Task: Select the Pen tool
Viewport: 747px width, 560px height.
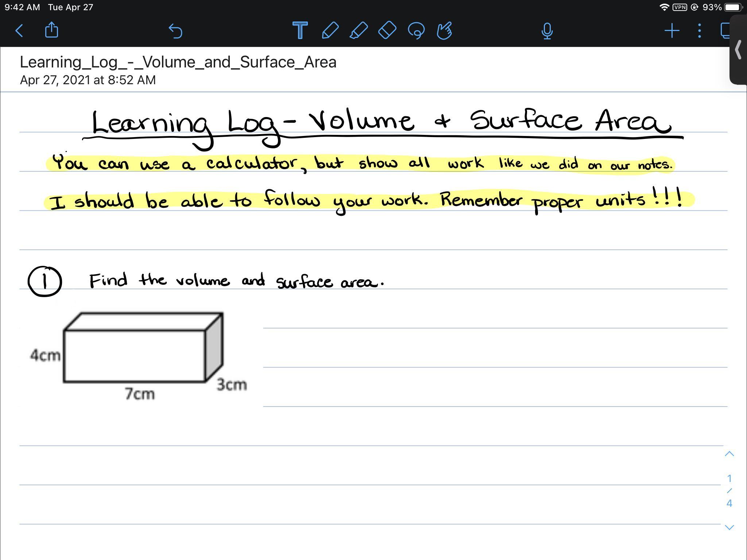Action: tap(330, 30)
